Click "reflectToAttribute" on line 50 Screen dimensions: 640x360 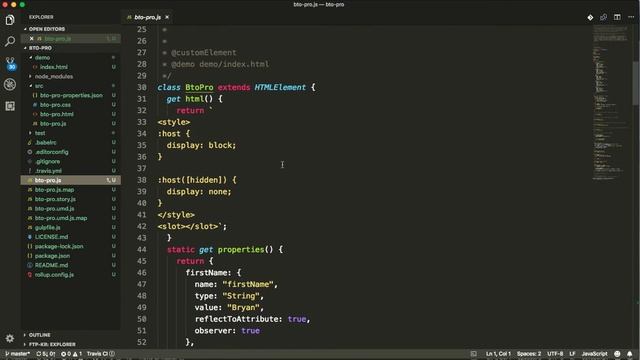(x=238, y=319)
